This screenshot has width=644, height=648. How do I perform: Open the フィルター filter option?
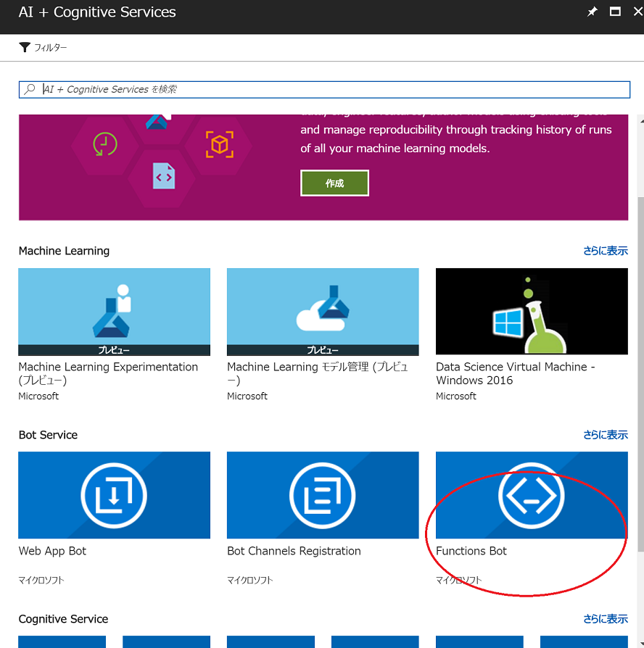pos(43,48)
